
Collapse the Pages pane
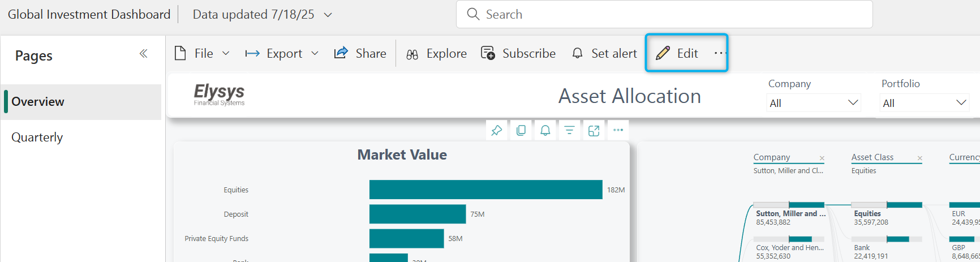click(x=143, y=54)
